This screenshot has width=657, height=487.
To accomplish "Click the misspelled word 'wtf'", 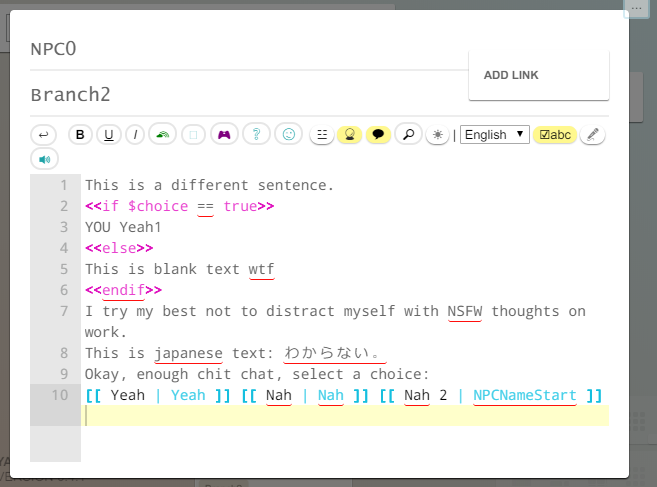I will point(261,269).
